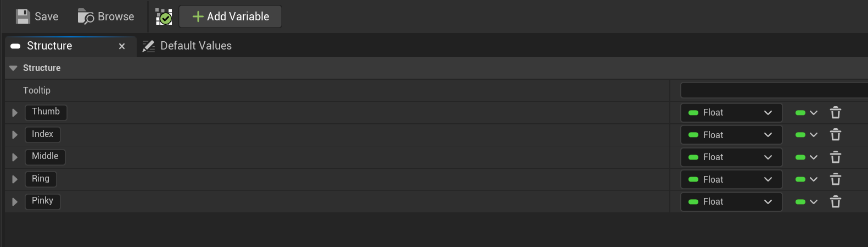Open the Middle Float type dropdown
The height and width of the screenshot is (247, 868).
pyautogui.click(x=731, y=157)
